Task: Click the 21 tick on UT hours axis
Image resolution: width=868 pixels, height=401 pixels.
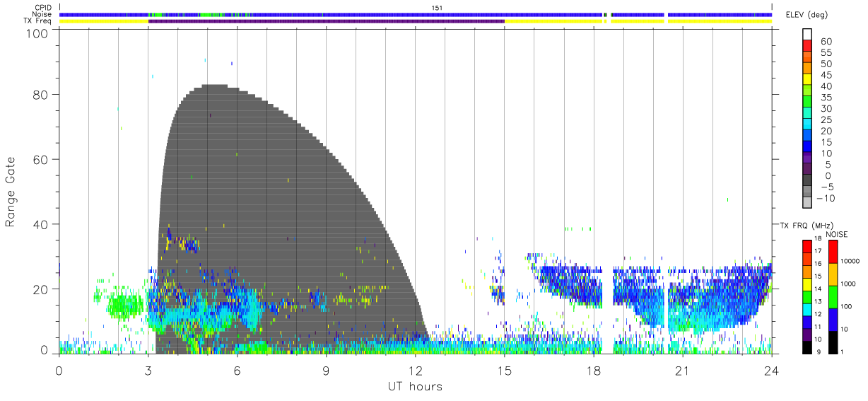Action: pos(682,369)
